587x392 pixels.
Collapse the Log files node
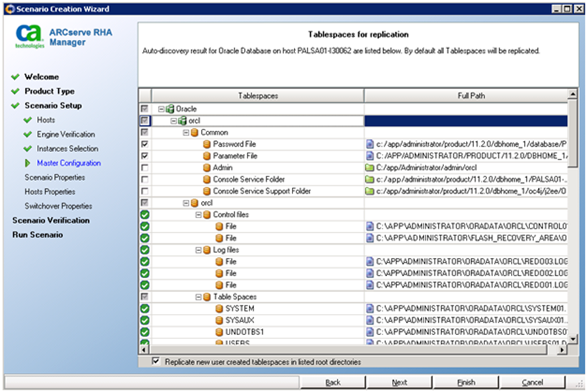coord(199,251)
